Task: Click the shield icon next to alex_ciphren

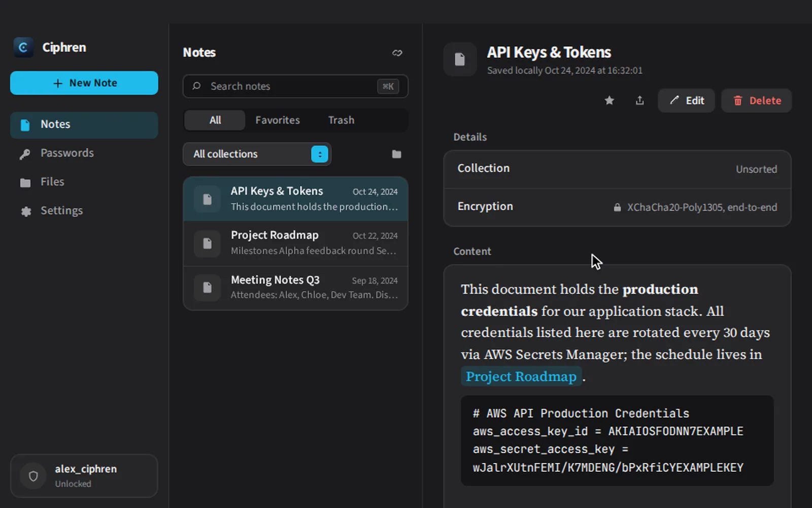Action: [x=33, y=476]
